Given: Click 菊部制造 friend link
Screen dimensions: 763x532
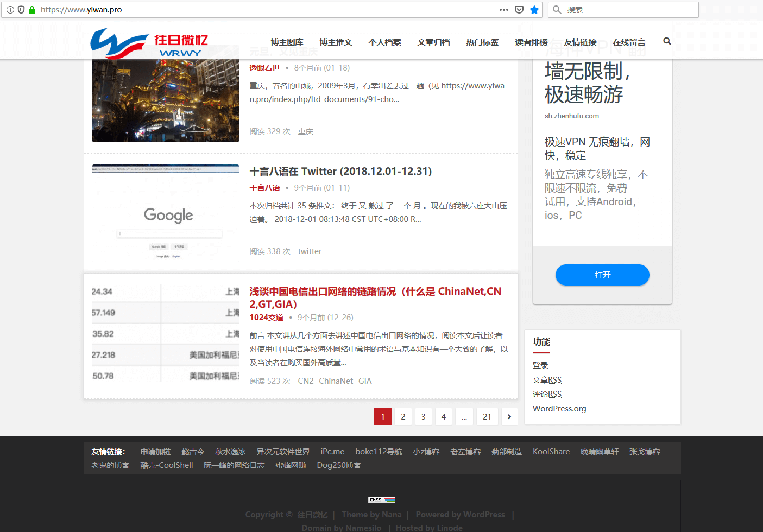Looking at the screenshot, I should pos(507,452).
